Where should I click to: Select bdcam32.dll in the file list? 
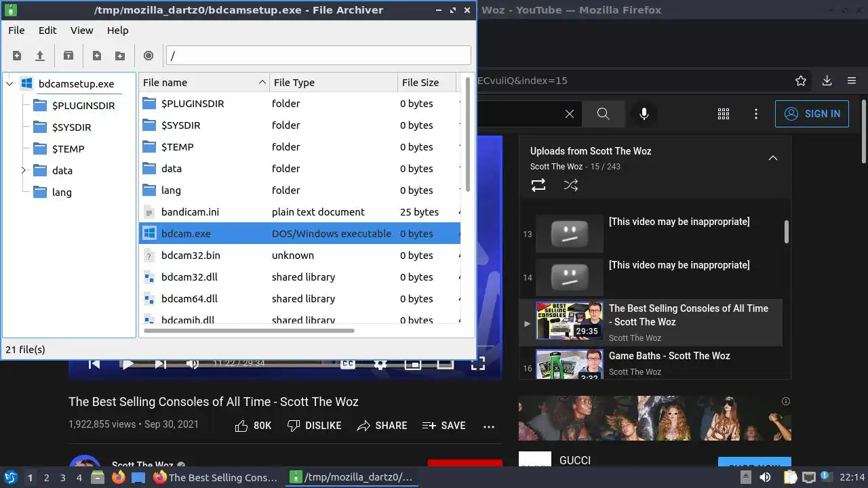300,277
